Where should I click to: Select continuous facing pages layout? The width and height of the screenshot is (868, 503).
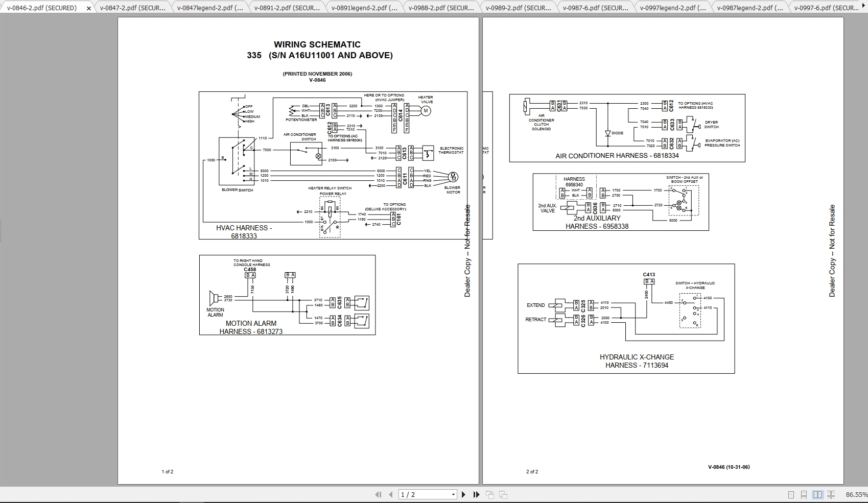[x=832, y=494]
